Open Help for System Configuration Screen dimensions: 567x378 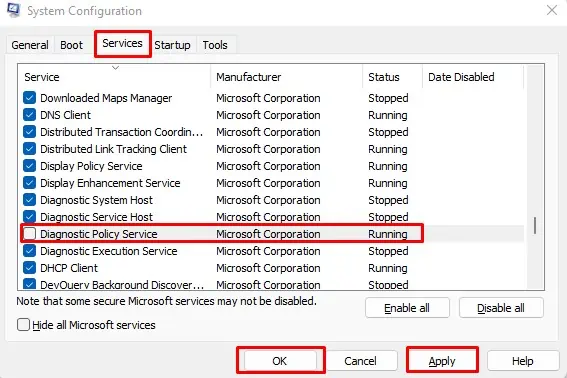click(523, 361)
